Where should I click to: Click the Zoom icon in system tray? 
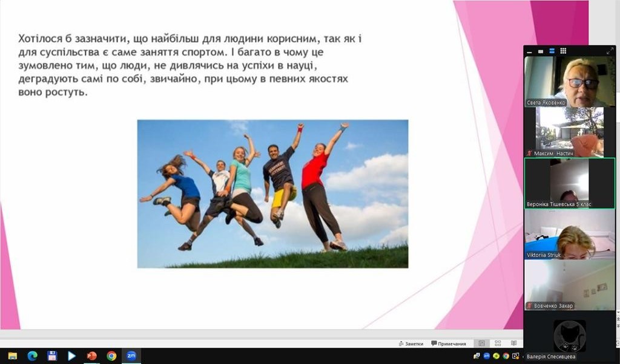[x=486, y=356]
